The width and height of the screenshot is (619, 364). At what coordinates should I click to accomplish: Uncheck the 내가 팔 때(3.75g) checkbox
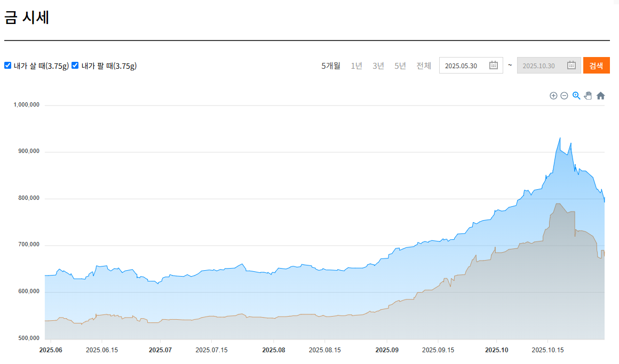75,66
